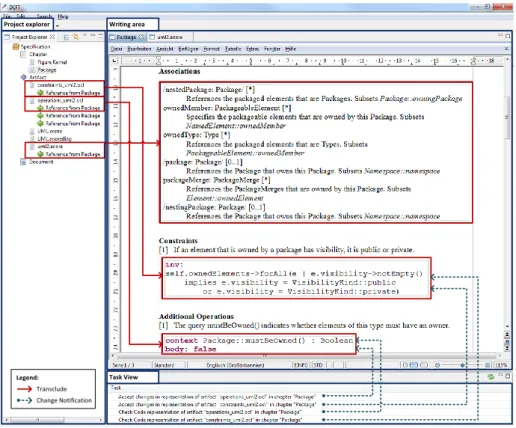Click the Additional Operations heading
The height and width of the screenshot is (428, 516).
click(x=196, y=316)
